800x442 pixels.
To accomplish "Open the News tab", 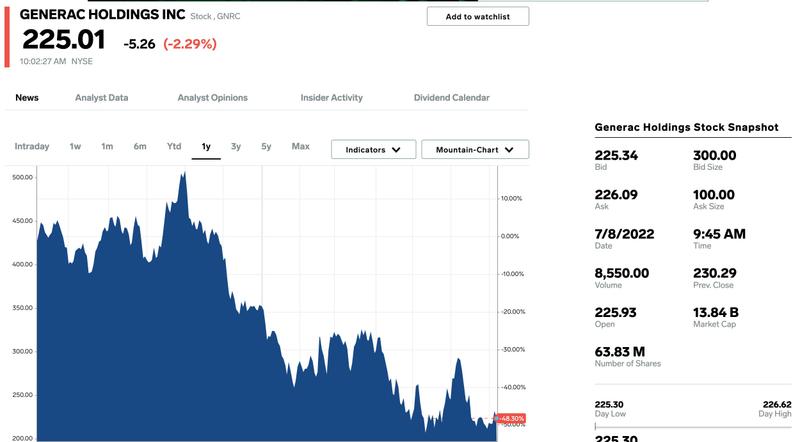I will pyautogui.click(x=27, y=97).
